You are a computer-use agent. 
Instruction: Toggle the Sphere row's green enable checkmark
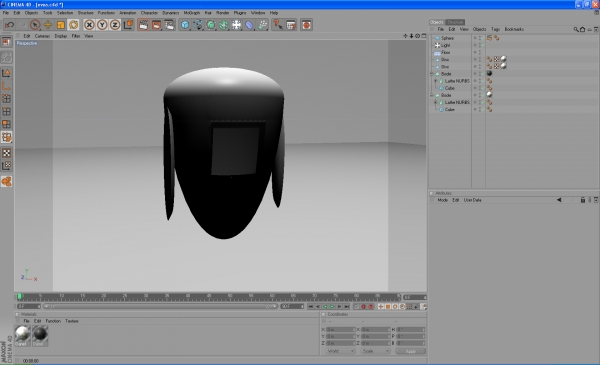tap(483, 38)
